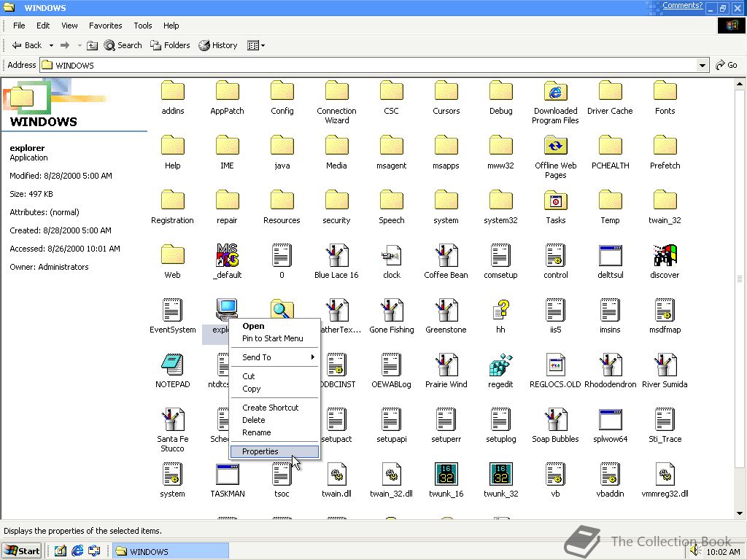747x560 pixels.
Task: Expand the Address bar dropdown
Action: click(x=703, y=65)
